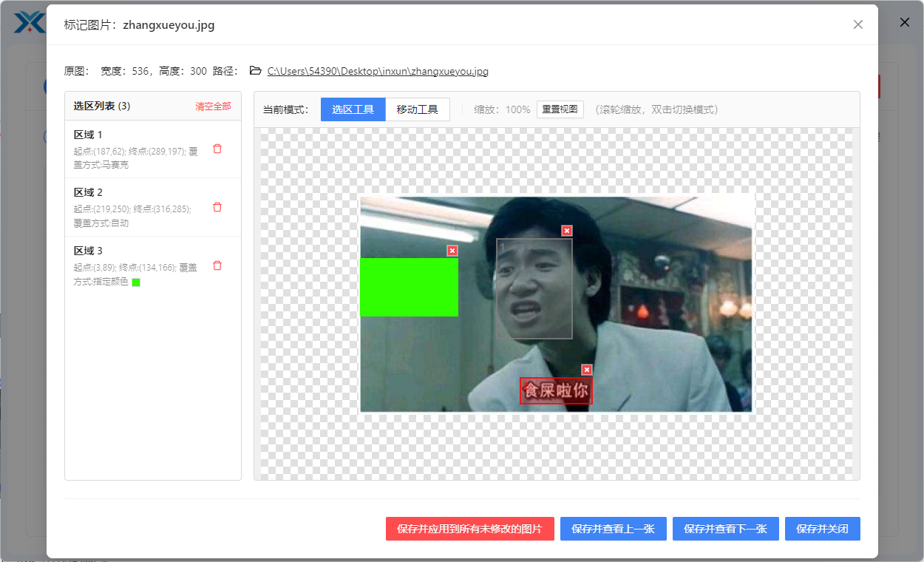This screenshot has width=924, height=562.
Task: Remove the subtitle text selection via red X
Action: click(x=587, y=370)
